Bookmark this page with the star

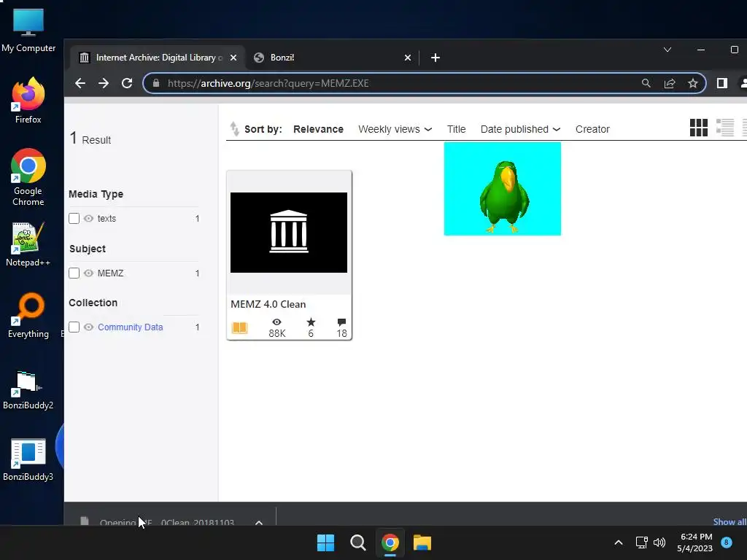pos(693,83)
